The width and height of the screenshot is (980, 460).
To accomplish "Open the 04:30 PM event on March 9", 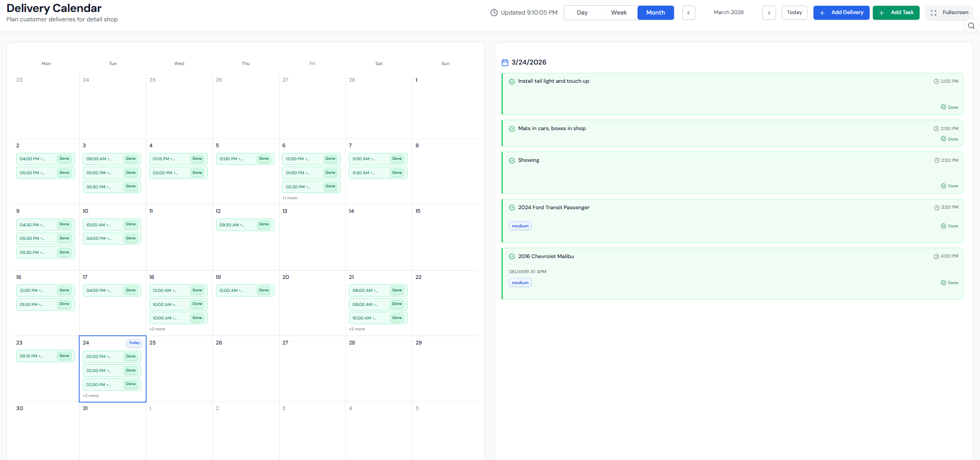I will [45, 225].
